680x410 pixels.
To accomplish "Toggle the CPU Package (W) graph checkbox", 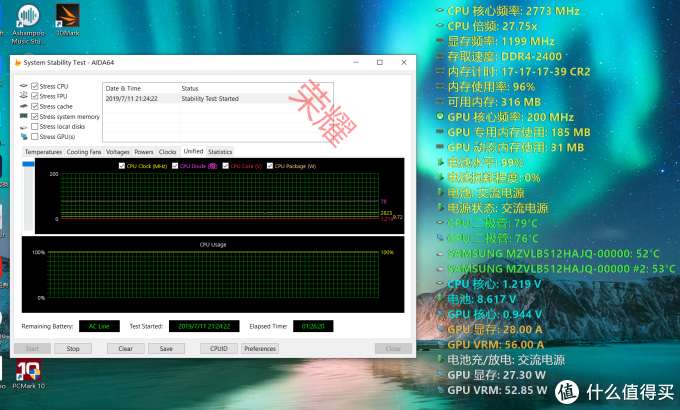I will [x=270, y=166].
